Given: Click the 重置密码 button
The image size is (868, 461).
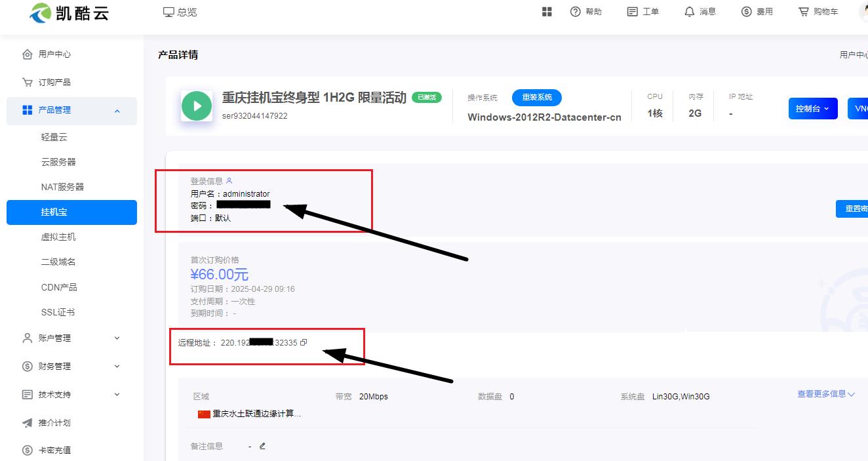Looking at the screenshot, I should (852, 209).
